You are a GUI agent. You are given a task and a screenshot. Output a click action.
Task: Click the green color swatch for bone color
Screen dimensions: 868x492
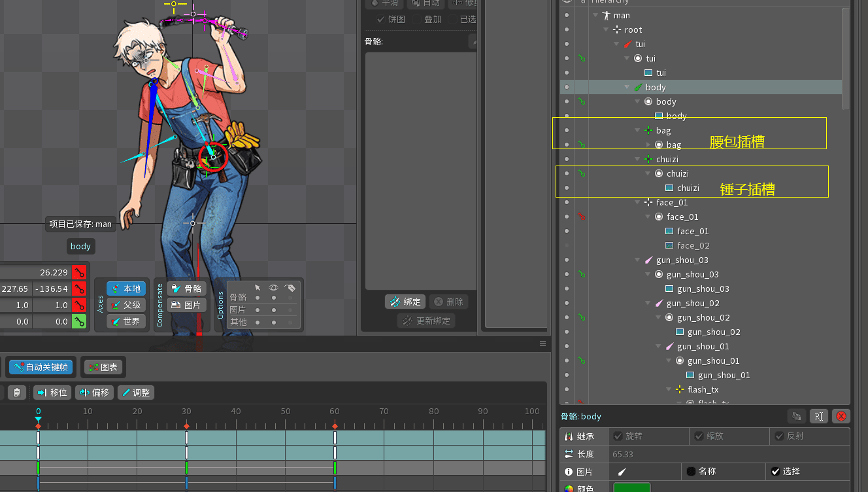[x=631, y=487]
